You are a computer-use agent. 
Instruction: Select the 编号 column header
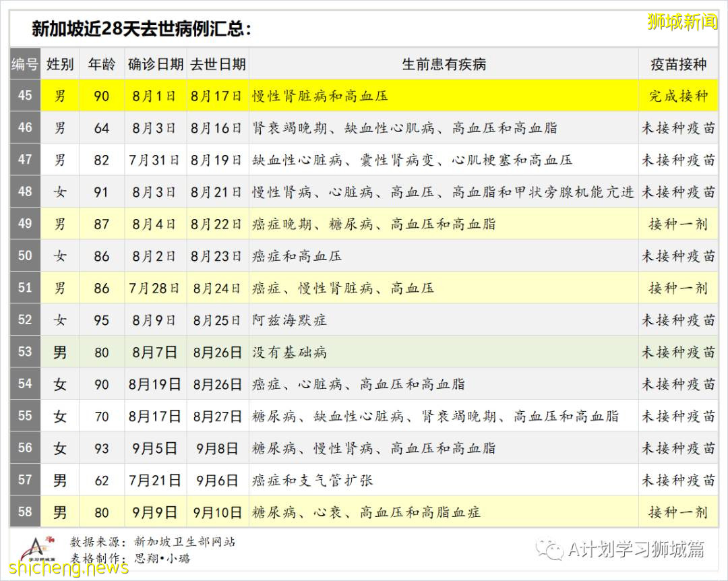[x=25, y=64]
